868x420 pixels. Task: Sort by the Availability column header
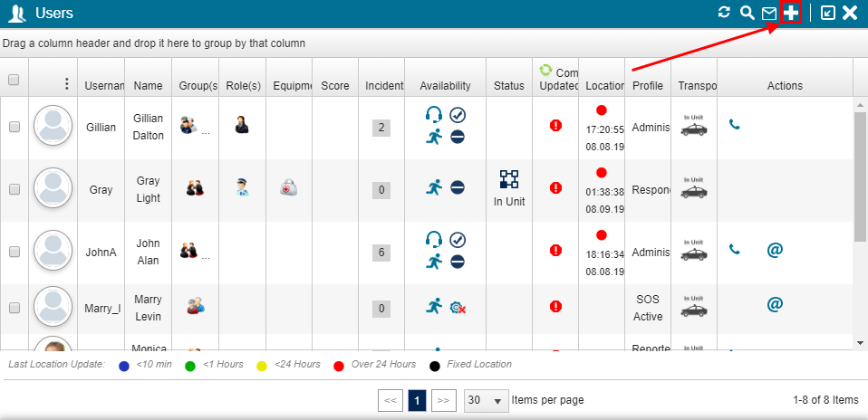tap(445, 86)
